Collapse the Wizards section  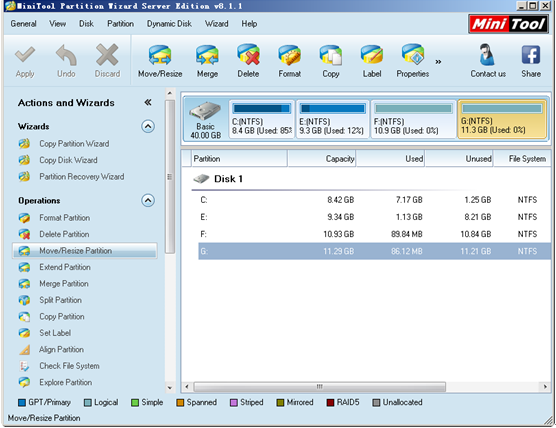click(x=148, y=126)
